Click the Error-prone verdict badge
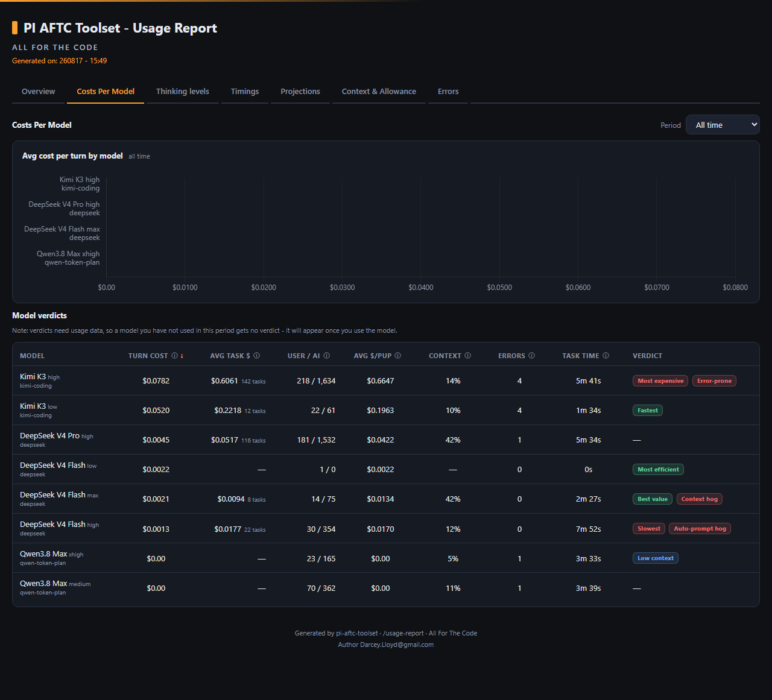The width and height of the screenshot is (772, 700). click(714, 381)
